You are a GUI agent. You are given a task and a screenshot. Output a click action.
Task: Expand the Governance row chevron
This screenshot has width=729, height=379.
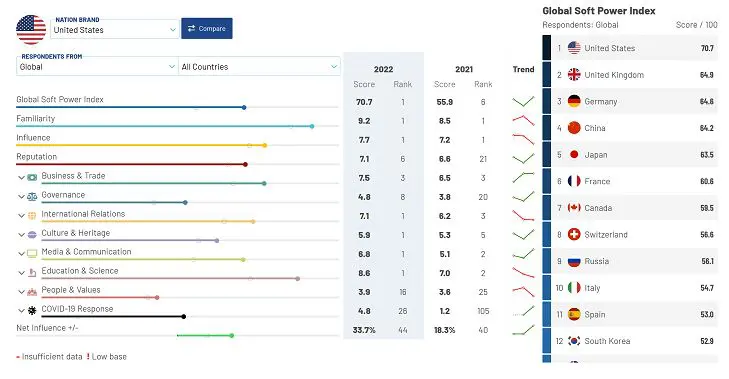tap(21, 196)
